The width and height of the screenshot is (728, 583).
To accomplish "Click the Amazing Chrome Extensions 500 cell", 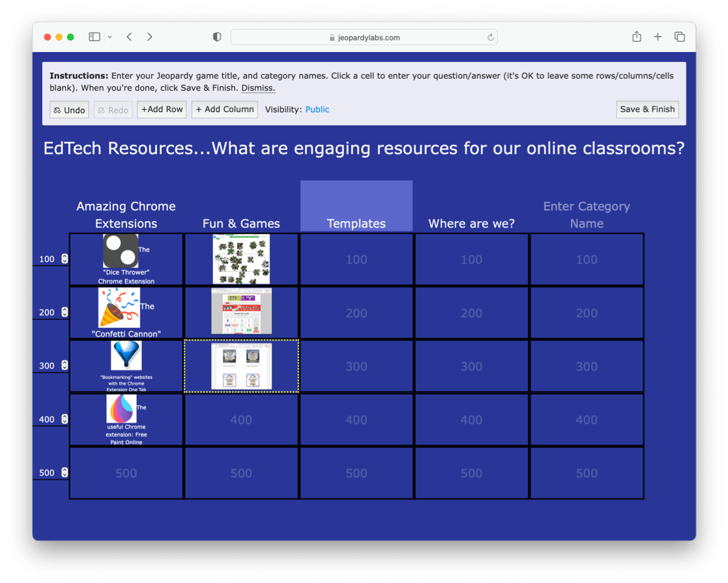I will pos(126,473).
